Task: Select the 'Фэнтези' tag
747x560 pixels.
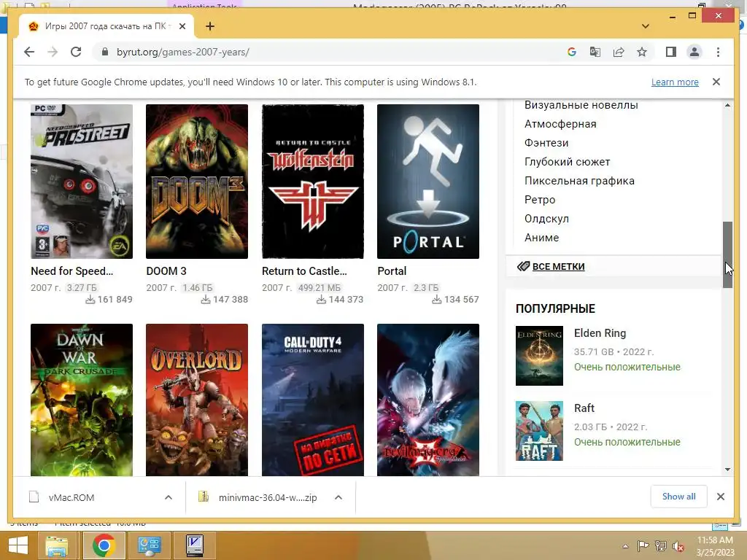Action: point(546,143)
